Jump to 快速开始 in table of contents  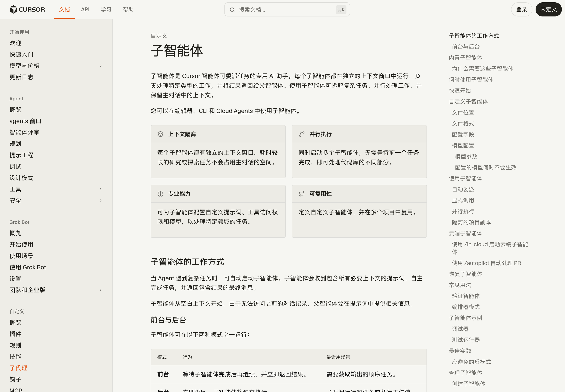coord(460,91)
